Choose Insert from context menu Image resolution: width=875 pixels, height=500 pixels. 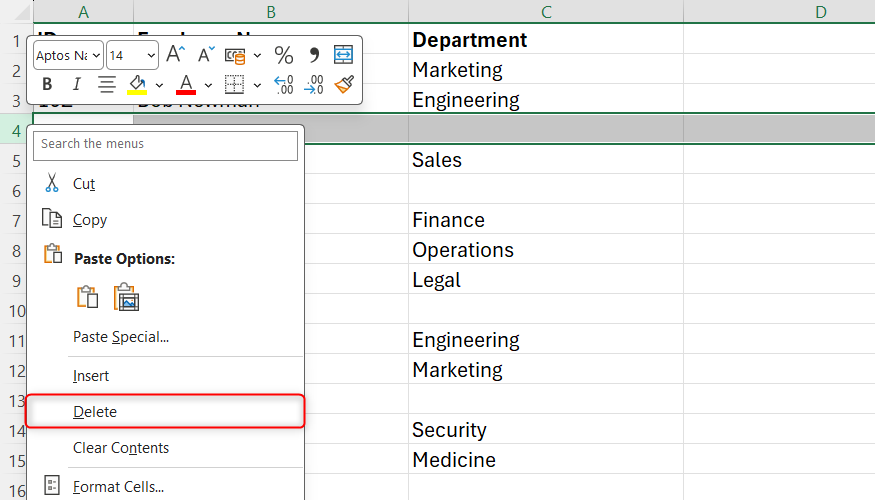165,376
